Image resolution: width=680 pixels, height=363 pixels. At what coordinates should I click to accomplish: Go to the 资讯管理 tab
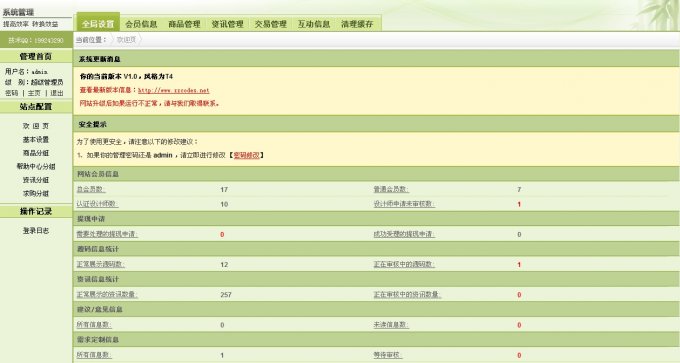coord(227,24)
